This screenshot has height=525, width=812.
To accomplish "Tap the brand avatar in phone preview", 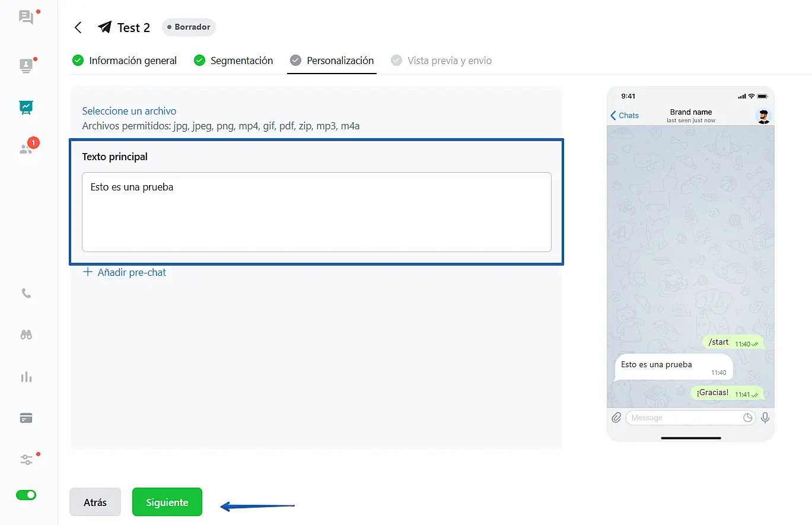I will pos(763,116).
